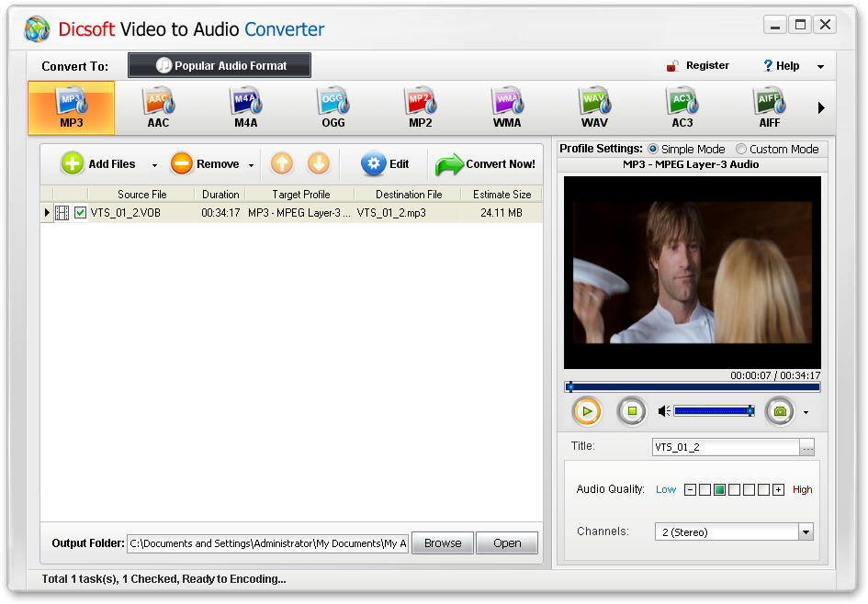
Task: Choose the AIFF format icon
Action: 770,108
